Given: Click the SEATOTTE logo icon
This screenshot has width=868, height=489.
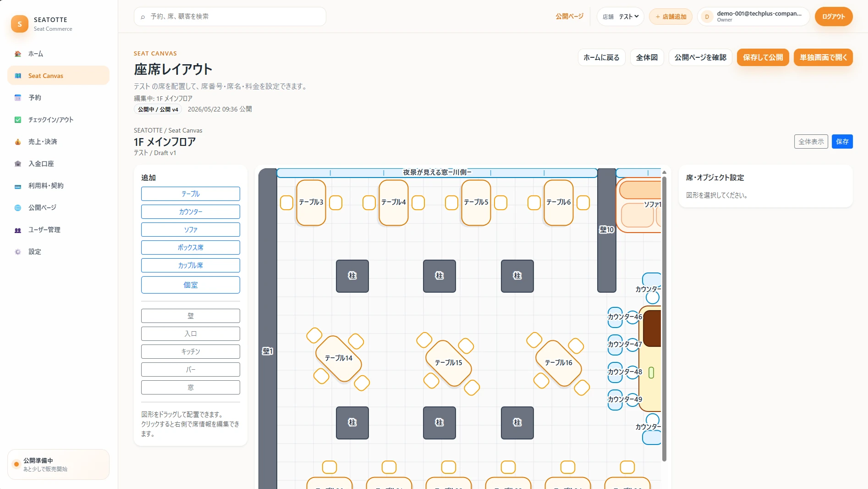Looking at the screenshot, I should tap(20, 24).
